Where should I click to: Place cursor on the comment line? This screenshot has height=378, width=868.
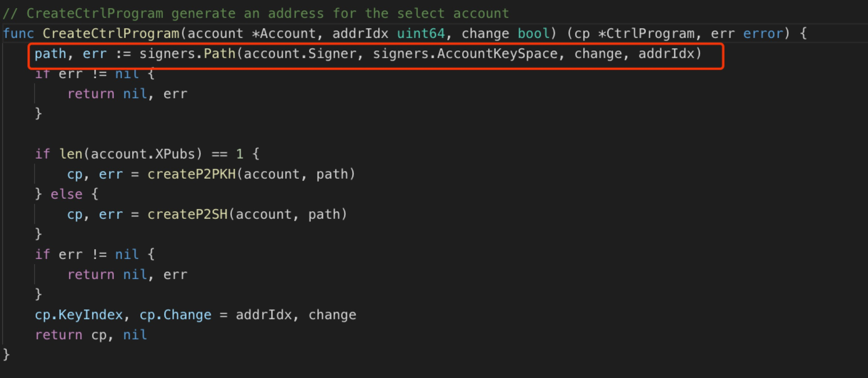(x=256, y=14)
